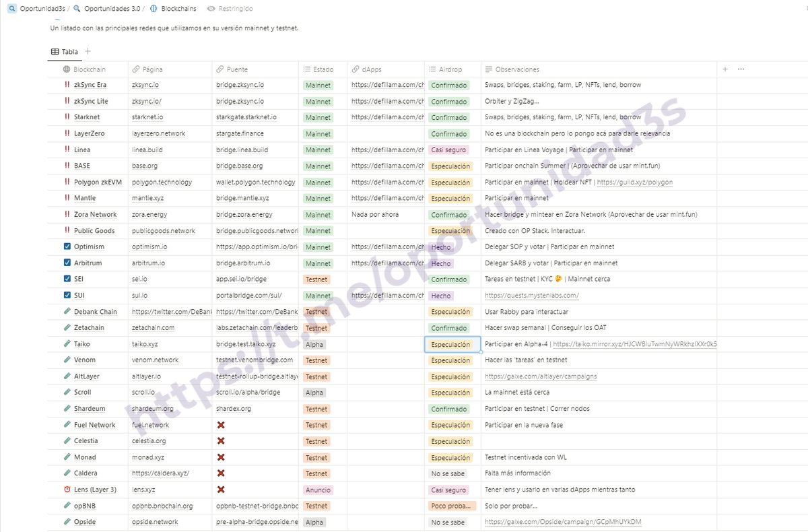Image resolution: width=808 pixels, height=532 pixels.
Task: Click the checkmark icon beside Arbitrum
Action: pyautogui.click(x=67, y=263)
